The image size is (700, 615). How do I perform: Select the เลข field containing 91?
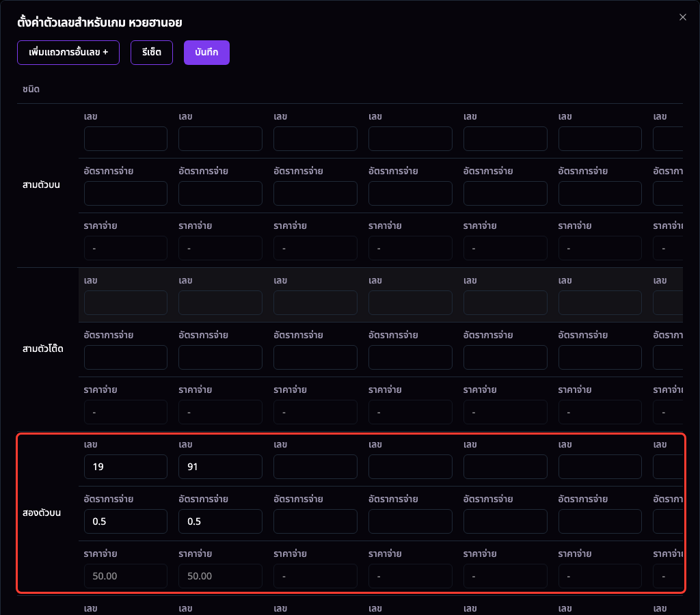tap(221, 467)
